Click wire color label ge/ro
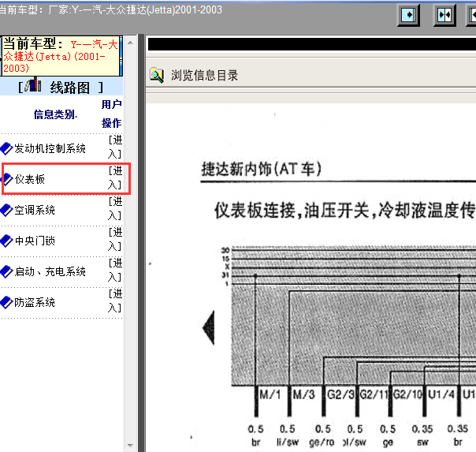This screenshot has width=476, height=452. click(x=322, y=443)
